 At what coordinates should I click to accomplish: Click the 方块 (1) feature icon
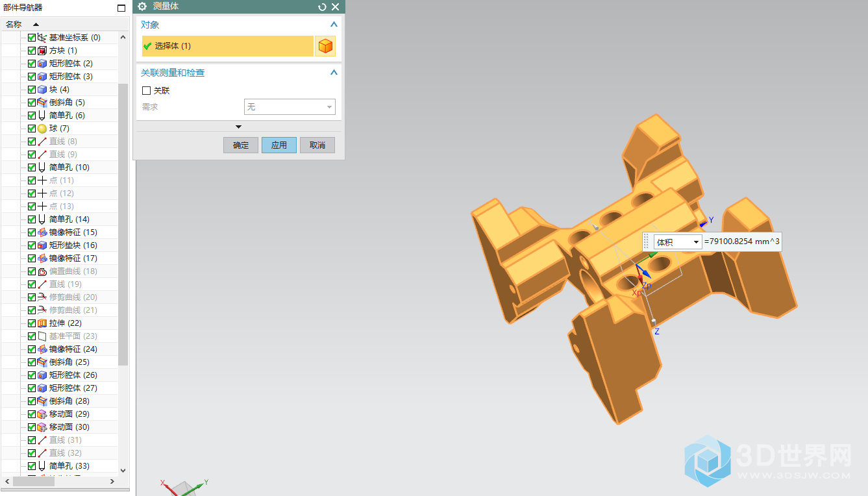pos(42,51)
